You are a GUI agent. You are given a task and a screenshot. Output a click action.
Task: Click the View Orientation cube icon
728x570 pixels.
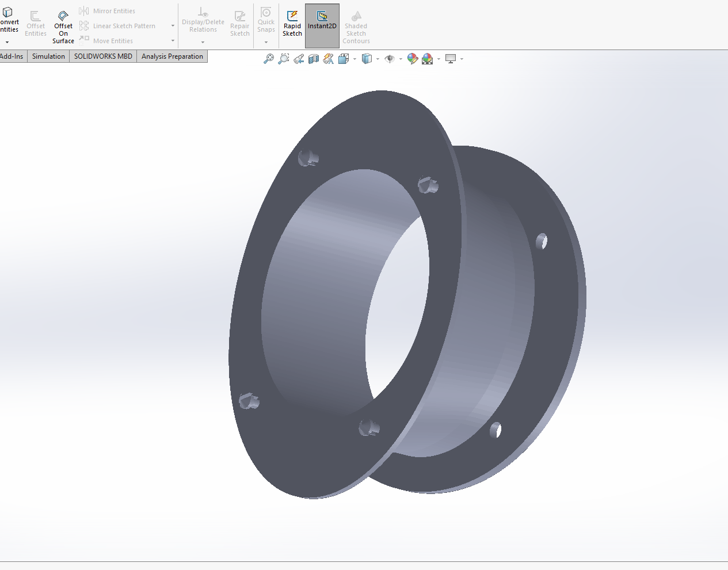click(x=344, y=59)
